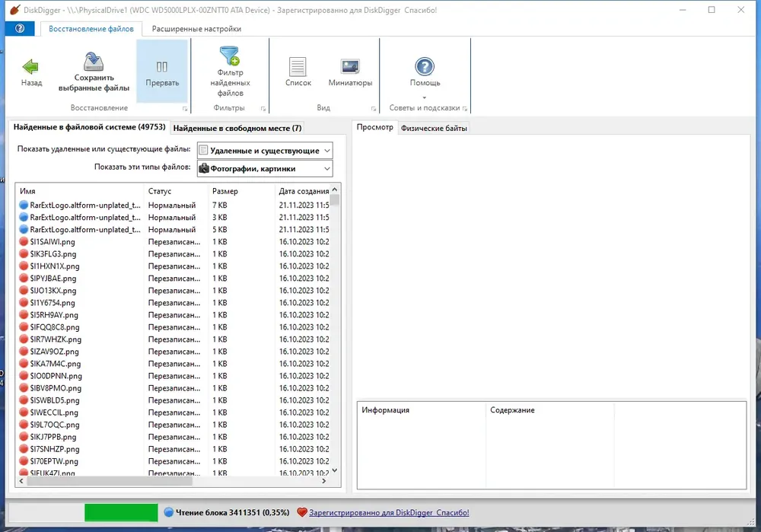Pause scanning with the Прервать button
This screenshot has width=761, height=532.
tap(162, 72)
